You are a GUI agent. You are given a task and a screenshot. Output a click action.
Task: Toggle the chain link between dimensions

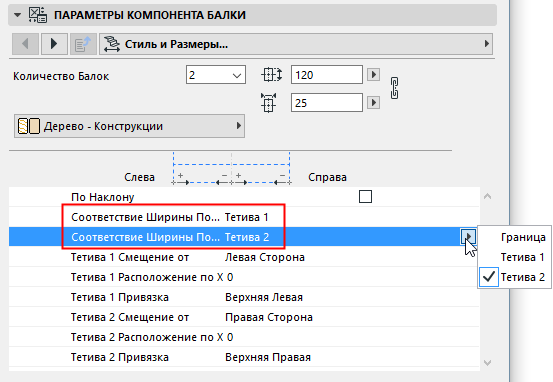point(395,88)
